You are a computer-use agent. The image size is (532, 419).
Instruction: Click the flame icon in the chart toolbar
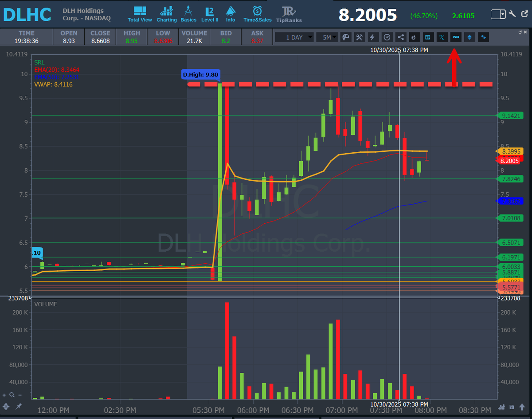pos(414,37)
